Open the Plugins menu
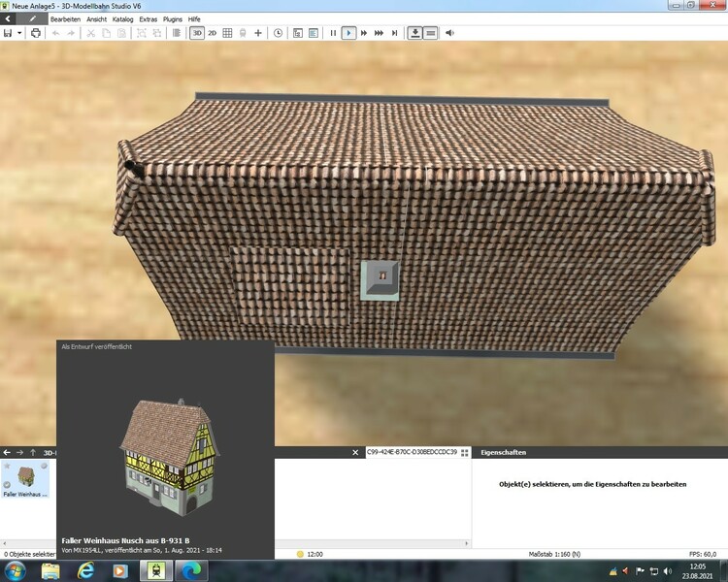Image resolution: width=728 pixels, height=582 pixels. 172,19
